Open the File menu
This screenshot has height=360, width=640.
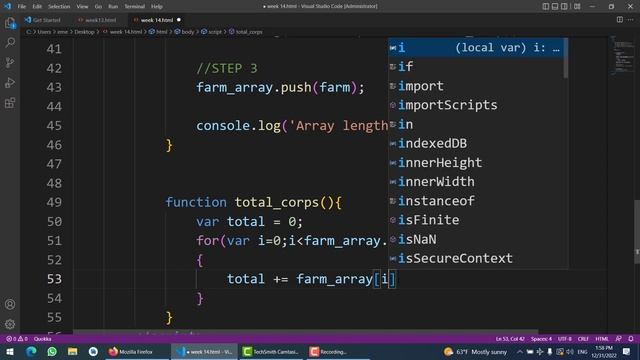click(x=22, y=7)
